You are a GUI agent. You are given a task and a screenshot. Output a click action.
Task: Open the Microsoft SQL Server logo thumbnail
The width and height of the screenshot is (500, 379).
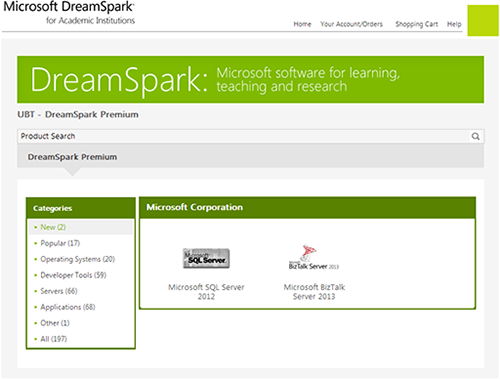tap(206, 258)
